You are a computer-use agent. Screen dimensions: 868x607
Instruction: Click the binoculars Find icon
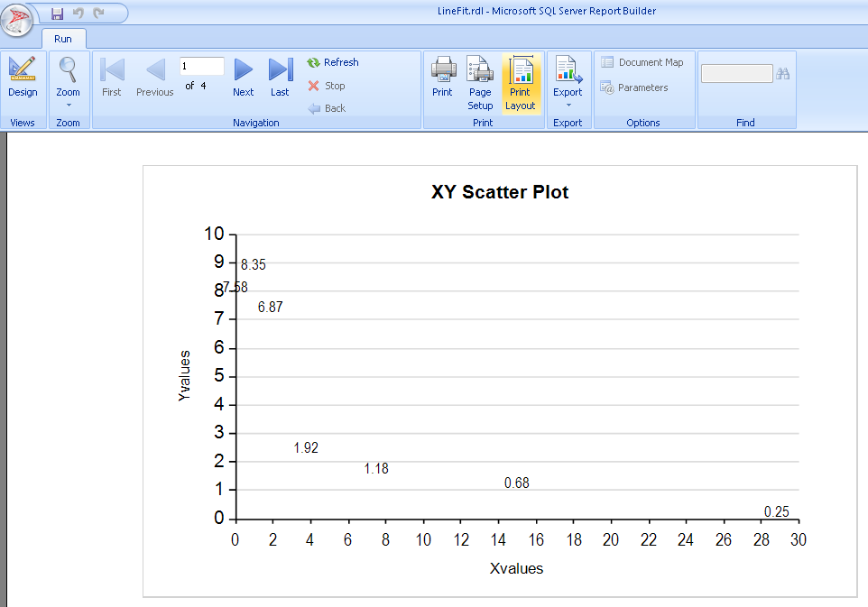tap(783, 74)
